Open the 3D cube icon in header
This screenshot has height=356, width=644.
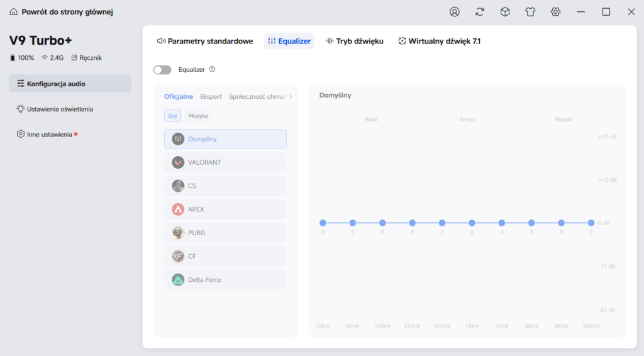tap(505, 12)
